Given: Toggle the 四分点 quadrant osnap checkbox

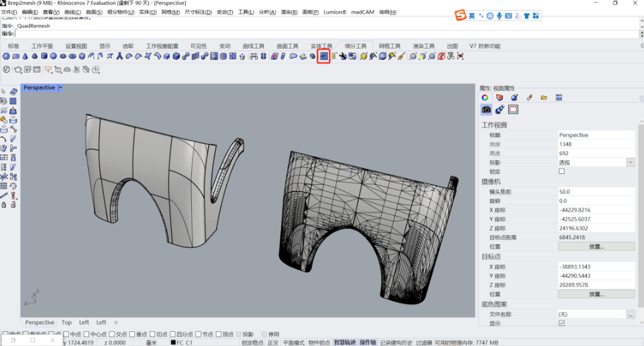Looking at the screenshot, I should (173, 334).
